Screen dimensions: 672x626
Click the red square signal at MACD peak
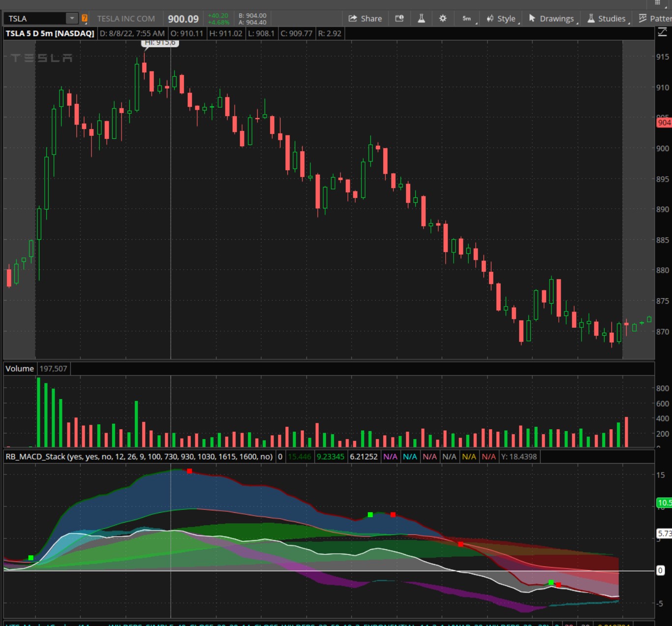[189, 471]
